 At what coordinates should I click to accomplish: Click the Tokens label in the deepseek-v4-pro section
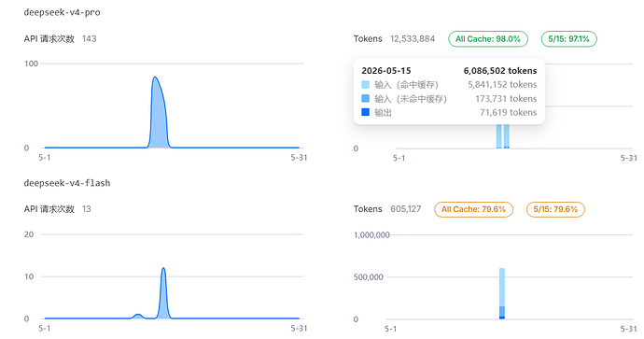(368, 38)
